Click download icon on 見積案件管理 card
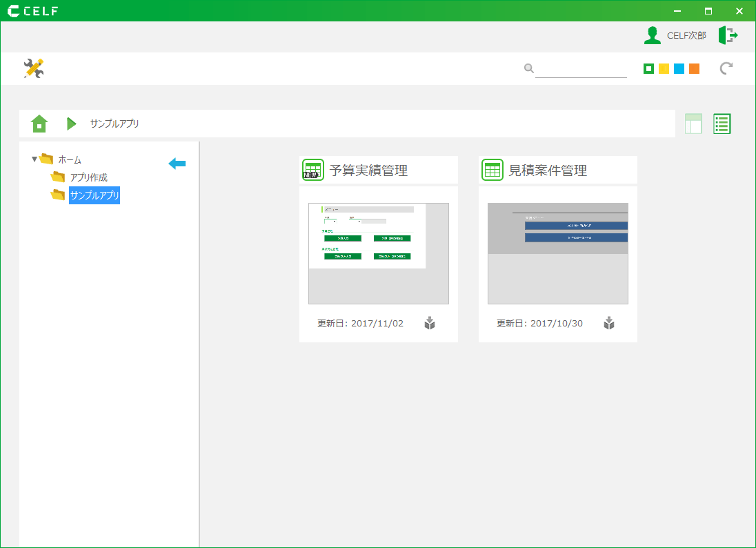 pos(609,323)
